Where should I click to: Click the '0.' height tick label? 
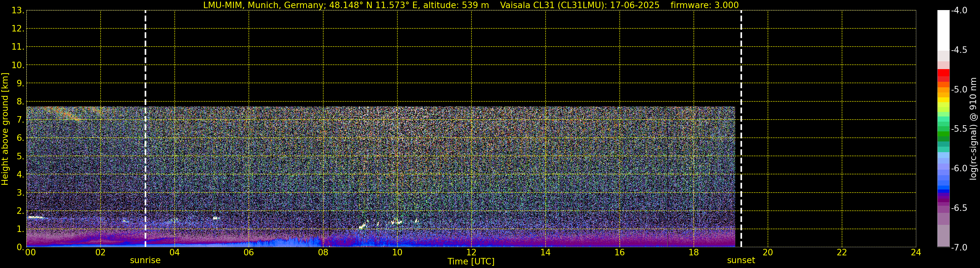pyautogui.click(x=20, y=247)
